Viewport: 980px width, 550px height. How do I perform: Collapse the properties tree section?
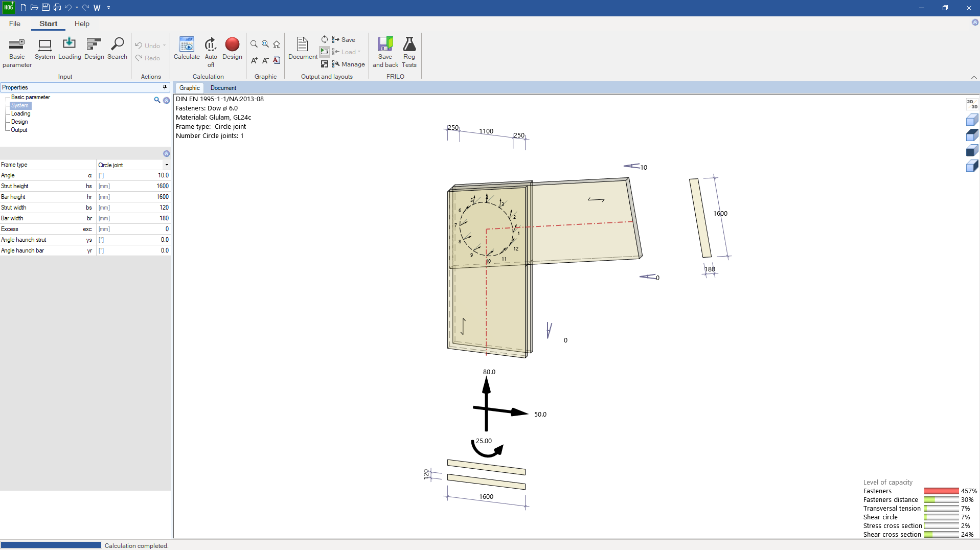pos(166,101)
